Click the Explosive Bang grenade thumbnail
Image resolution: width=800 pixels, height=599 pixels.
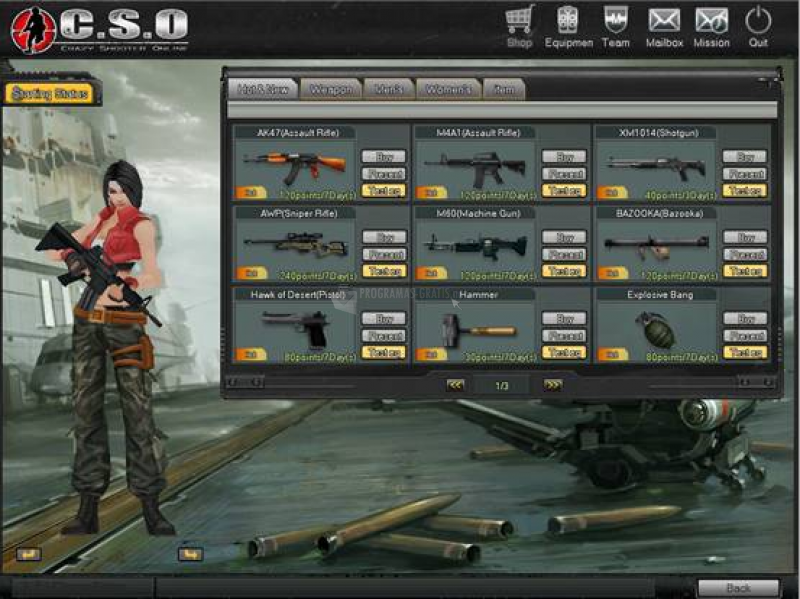pos(656,330)
